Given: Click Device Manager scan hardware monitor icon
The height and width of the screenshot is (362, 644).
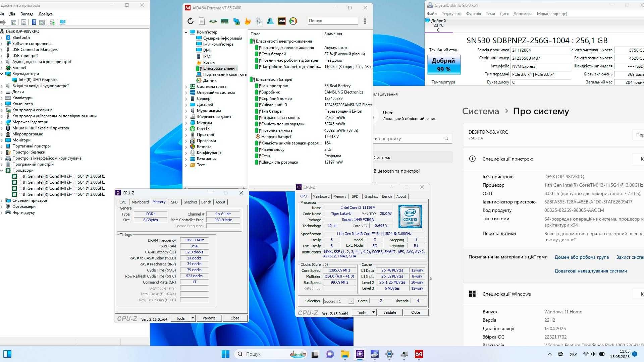Looking at the screenshot, I should (63, 22).
